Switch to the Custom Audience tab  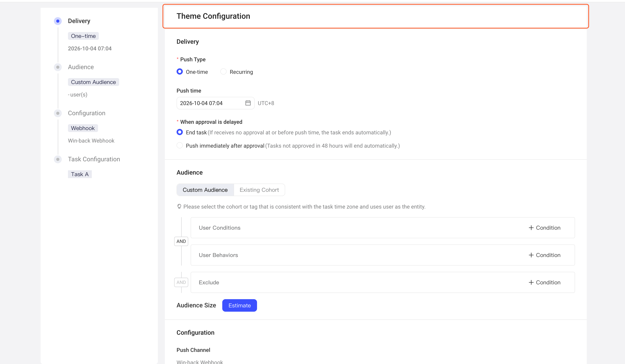[x=205, y=190]
